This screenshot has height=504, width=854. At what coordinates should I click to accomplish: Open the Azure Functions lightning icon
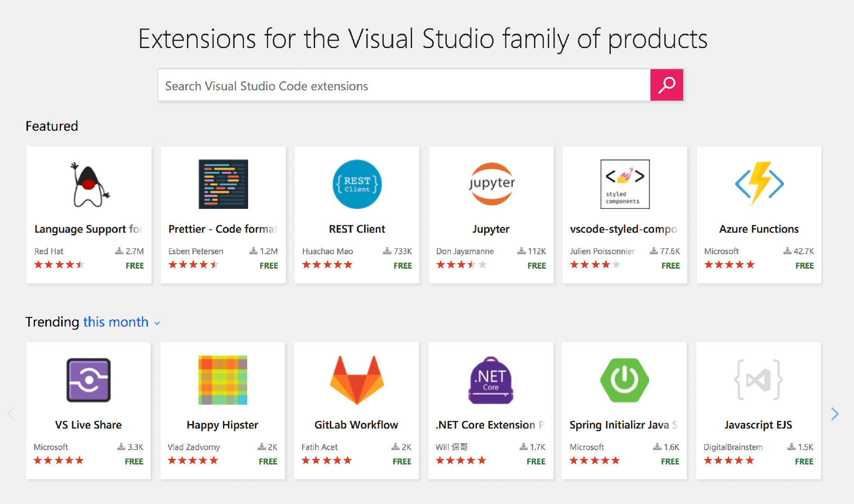[759, 184]
